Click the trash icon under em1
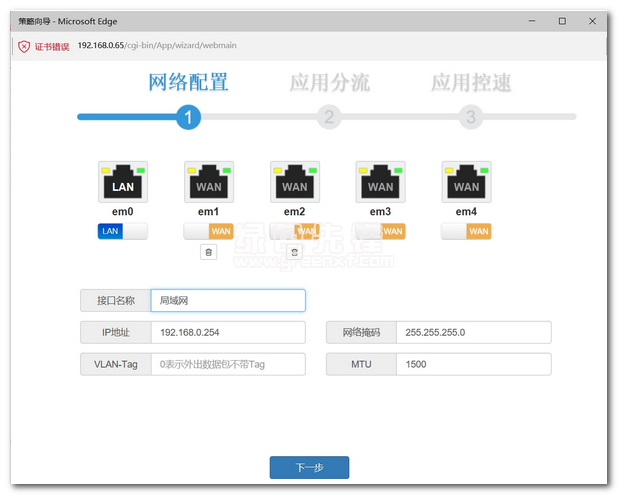This screenshot has height=495, width=618. point(208,252)
